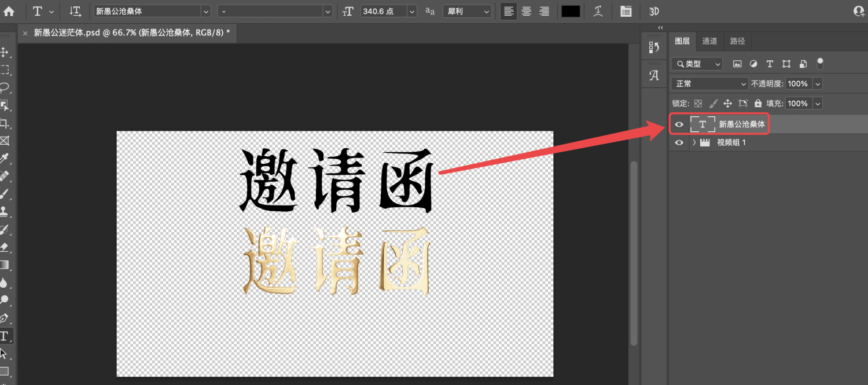Select the Object Selection tool

[5, 105]
